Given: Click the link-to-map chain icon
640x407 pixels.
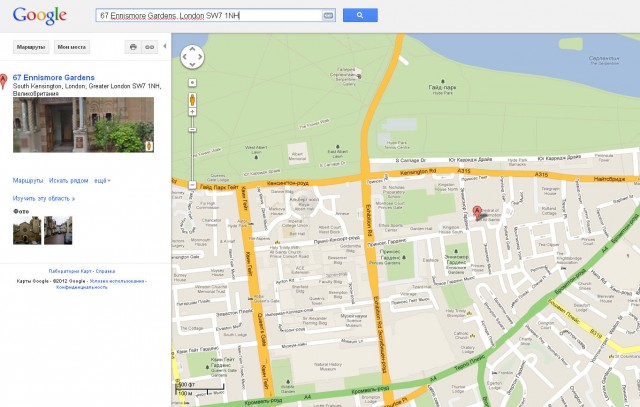Looking at the screenshot, I should tap(149, 47).
